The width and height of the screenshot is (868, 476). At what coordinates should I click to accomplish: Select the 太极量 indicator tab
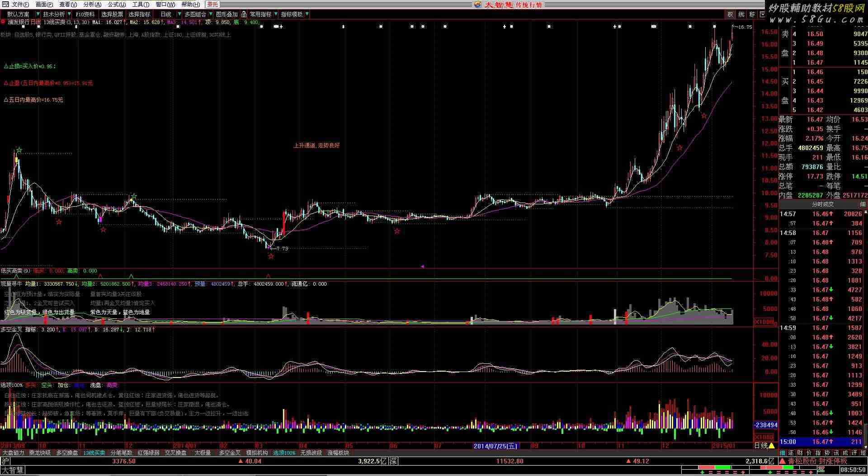[x=203, y=452]
